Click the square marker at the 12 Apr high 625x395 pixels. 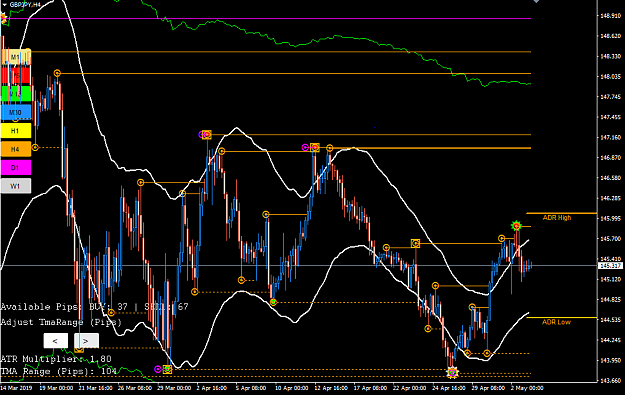315,147
